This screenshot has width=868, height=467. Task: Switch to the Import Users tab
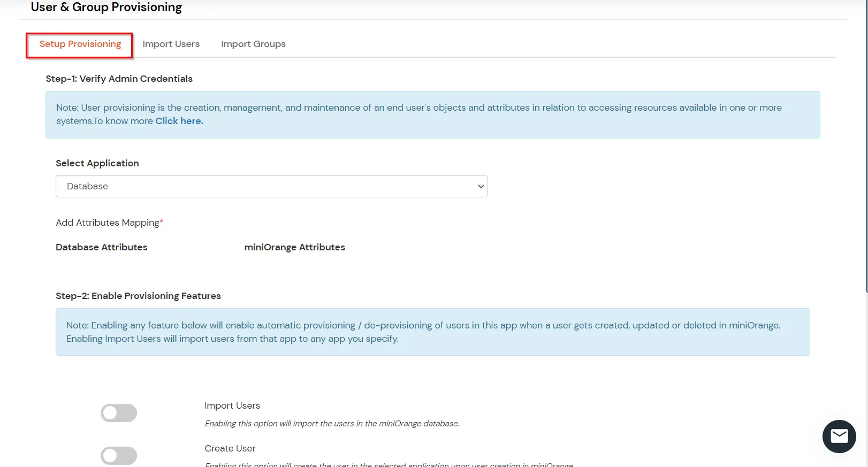tap(171, 44)
